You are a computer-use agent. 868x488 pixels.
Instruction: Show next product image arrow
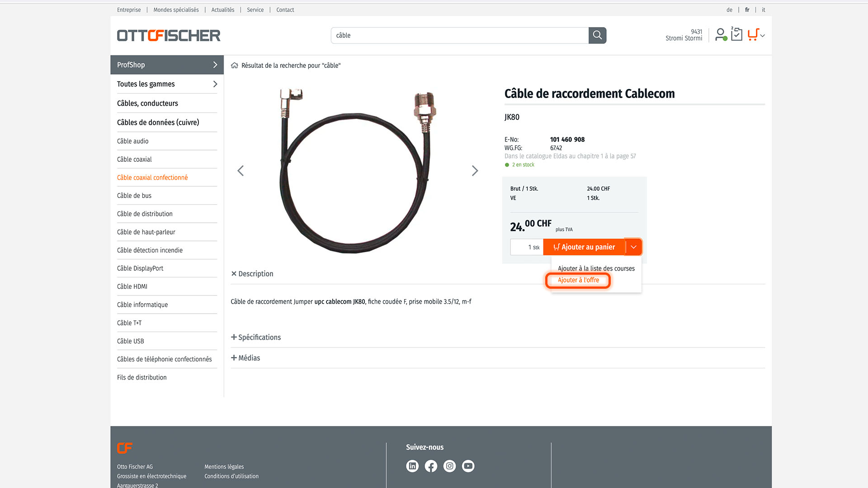coord(475,171)
